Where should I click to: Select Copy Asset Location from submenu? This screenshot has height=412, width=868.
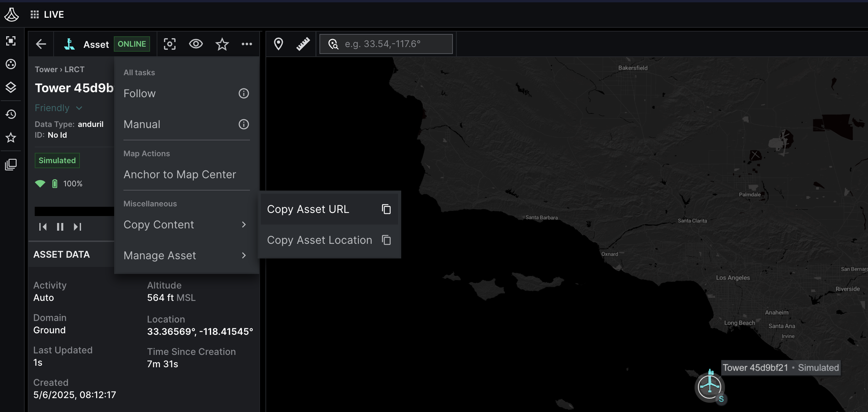319,240
